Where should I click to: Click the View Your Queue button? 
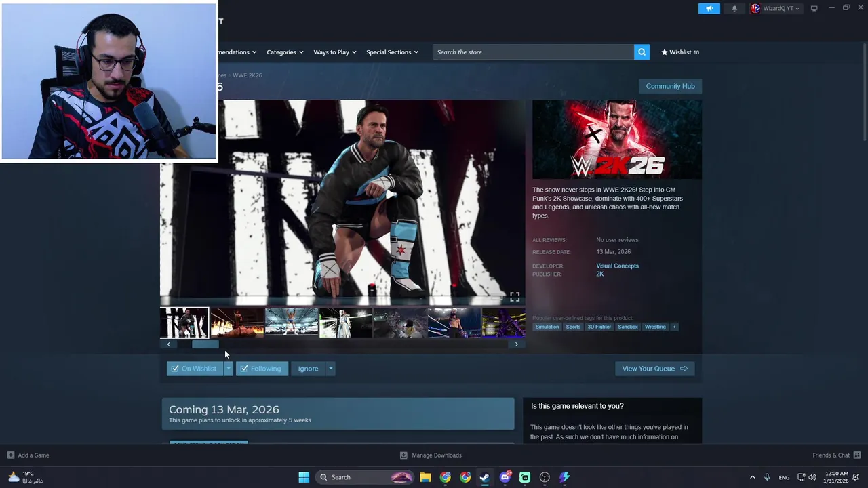pyautogui.click(x=654, y=369)
